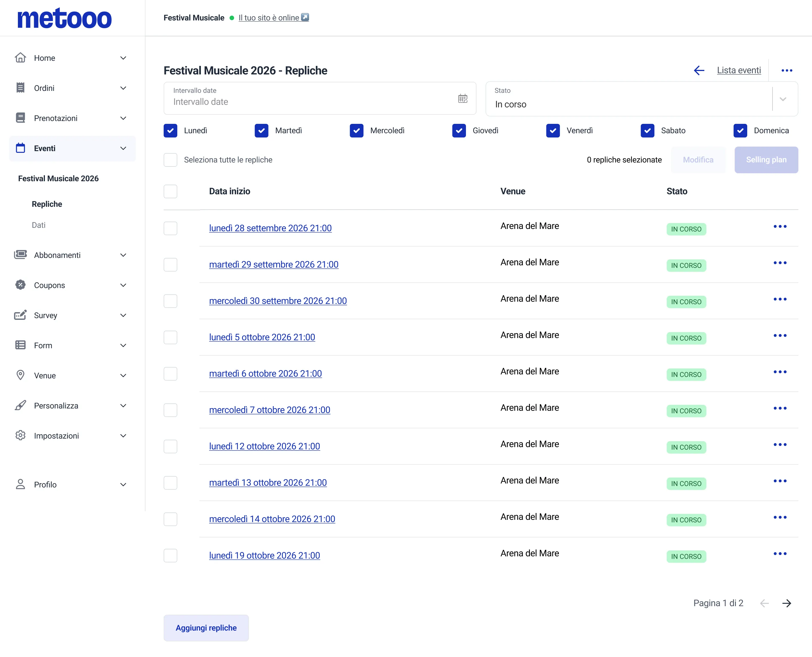Select Festival Musicale 2026 in sidebar
The height and width of the screenshot is (657, 812).
coord(58,178)
